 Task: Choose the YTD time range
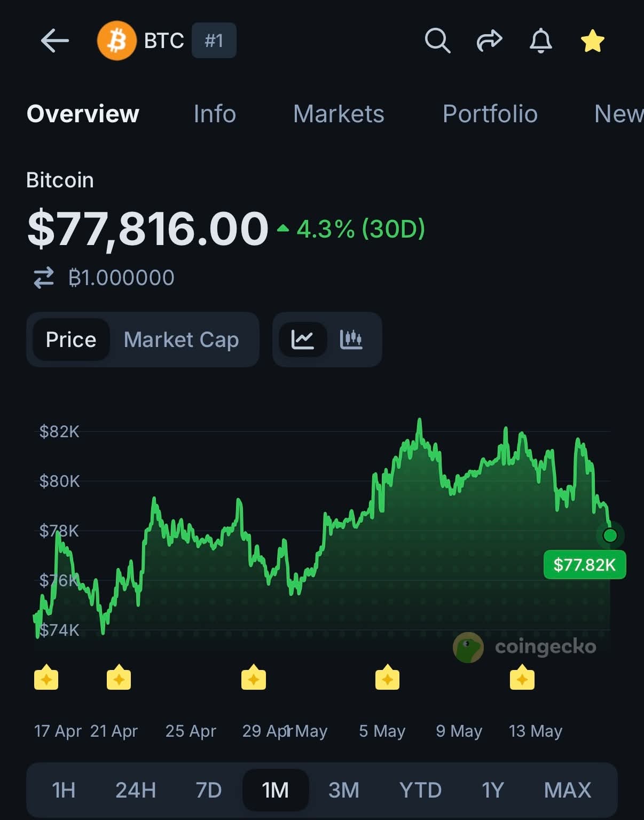pyautogui.click(x=421, y=790)
